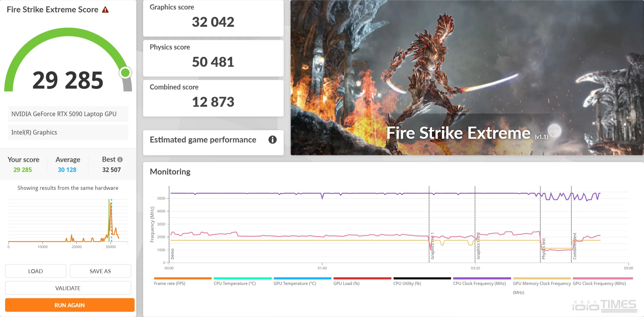Click the warning triangle beside Fire Strike Extreme Score
Viewport: 644px width, 317px height.
pyautogui.click(x=105, y=10)
